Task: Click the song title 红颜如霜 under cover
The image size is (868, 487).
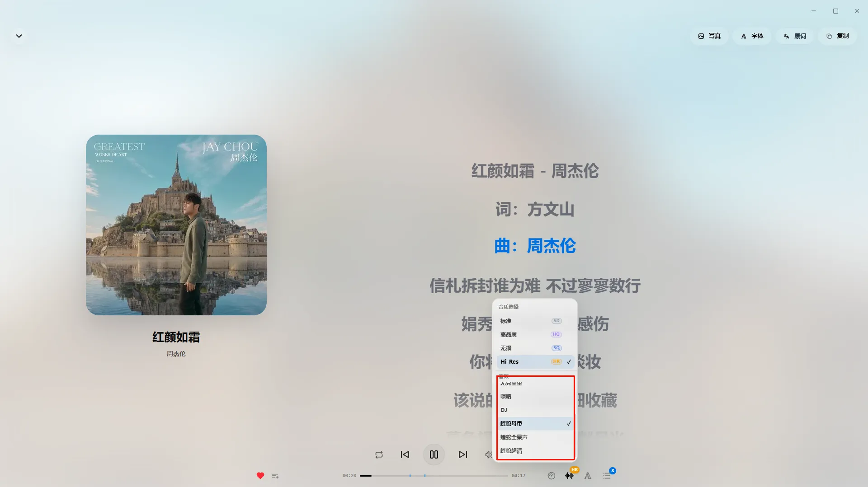Action: [x=176, y=337]
